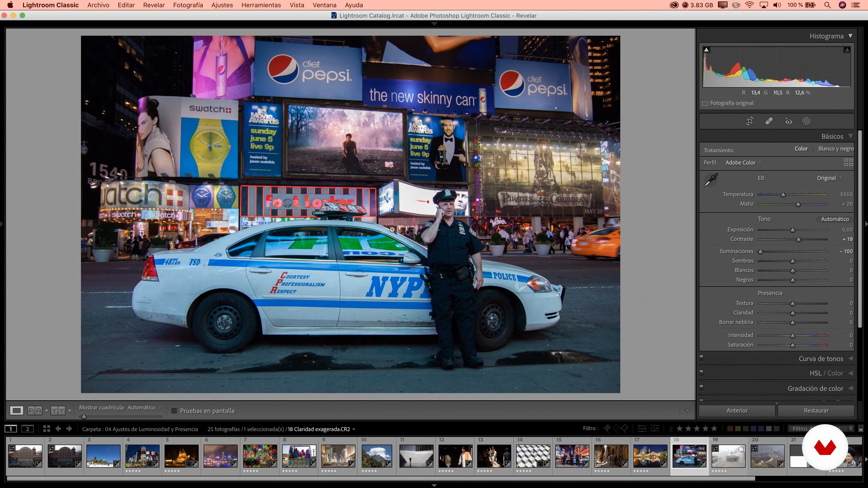Go back with filmstrip left arrow

[x=58, y=429]
